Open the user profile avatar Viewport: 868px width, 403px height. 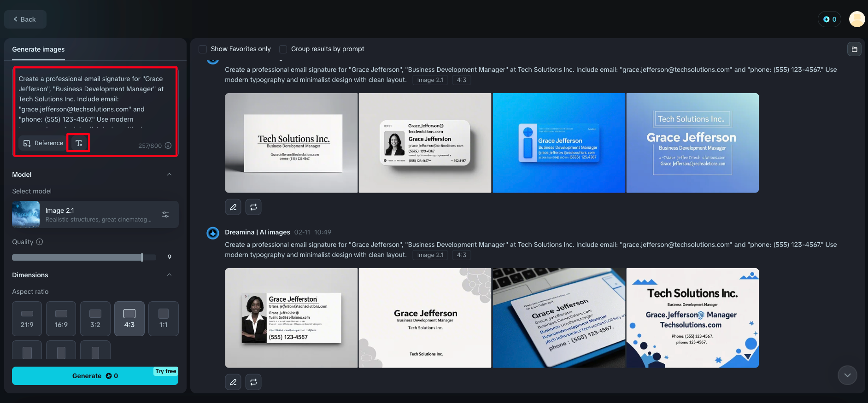(x=857, y=19)
